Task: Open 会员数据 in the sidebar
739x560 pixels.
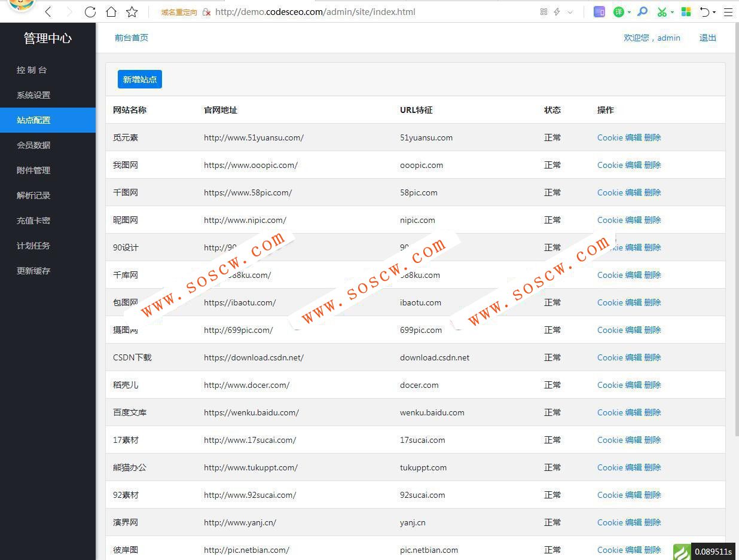Action: (48, 145)
